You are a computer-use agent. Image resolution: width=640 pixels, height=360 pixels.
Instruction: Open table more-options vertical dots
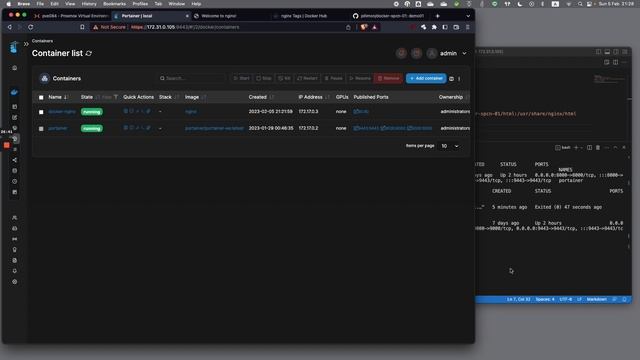point(459,79)
